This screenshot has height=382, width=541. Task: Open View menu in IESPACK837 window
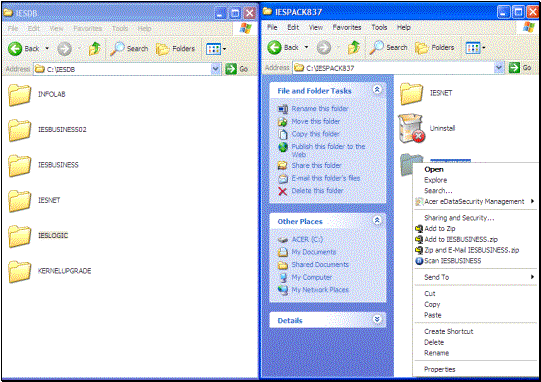(316, 27)
